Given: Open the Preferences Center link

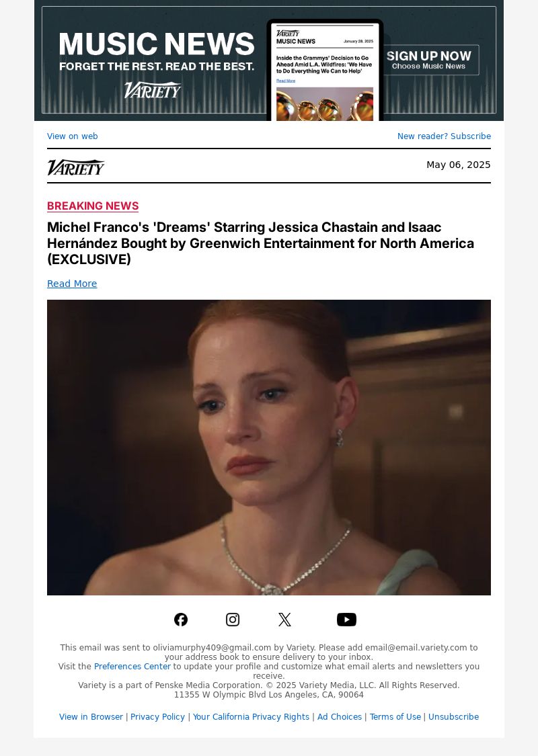Looking at the screenshot, I should [132, 667].
